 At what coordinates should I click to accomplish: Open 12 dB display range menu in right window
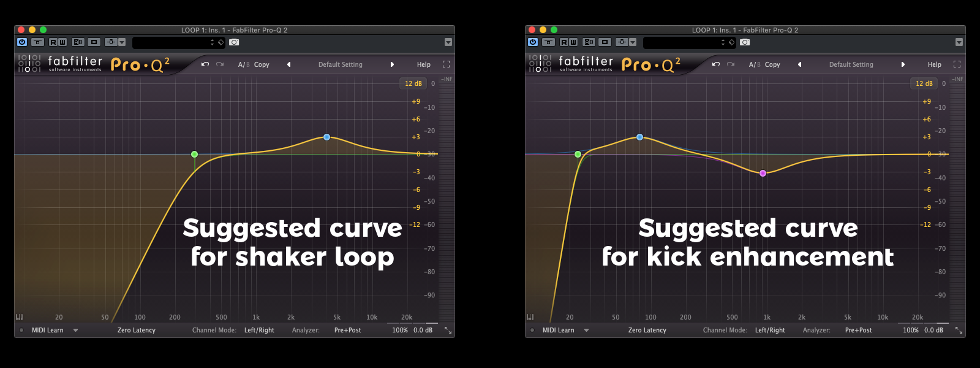point(924,83)
